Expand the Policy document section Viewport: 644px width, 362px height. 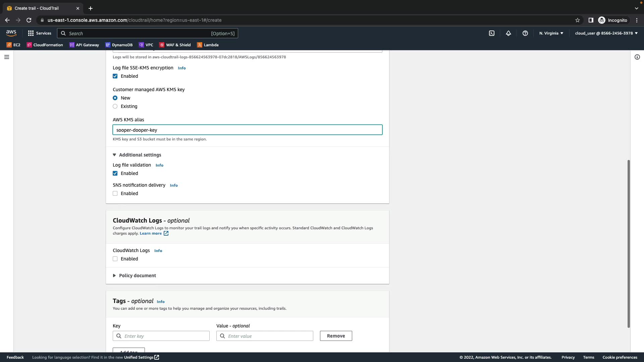tap(134, 276)
